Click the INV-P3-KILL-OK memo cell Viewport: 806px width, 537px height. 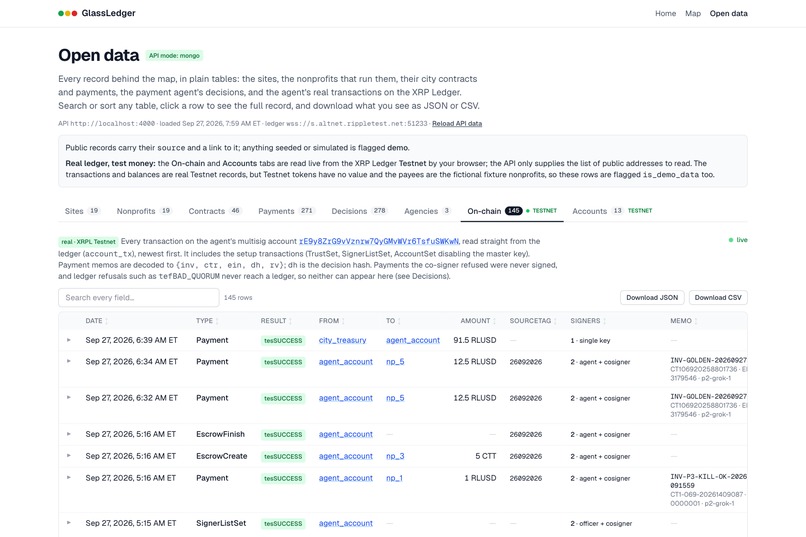[708, 490]
